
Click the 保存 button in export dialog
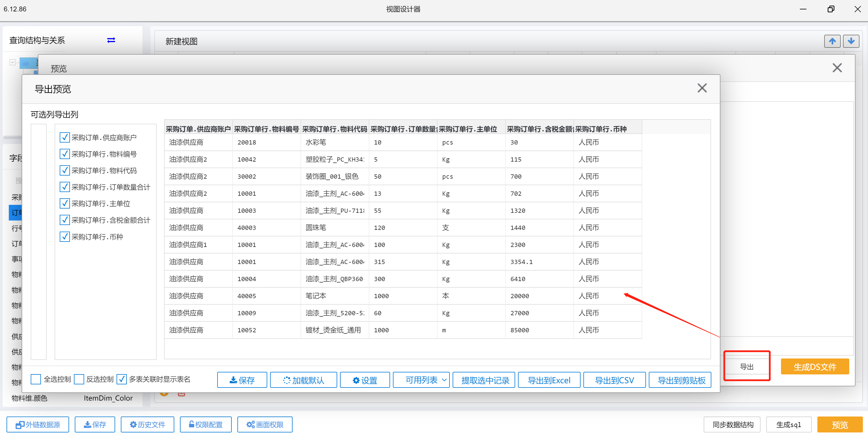click(x=242, y=380)
